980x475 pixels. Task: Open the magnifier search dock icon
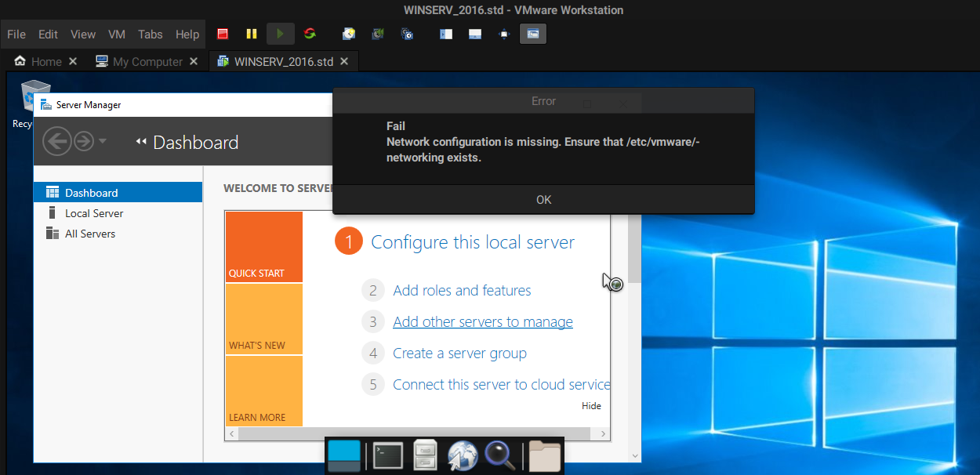(500, 456)
